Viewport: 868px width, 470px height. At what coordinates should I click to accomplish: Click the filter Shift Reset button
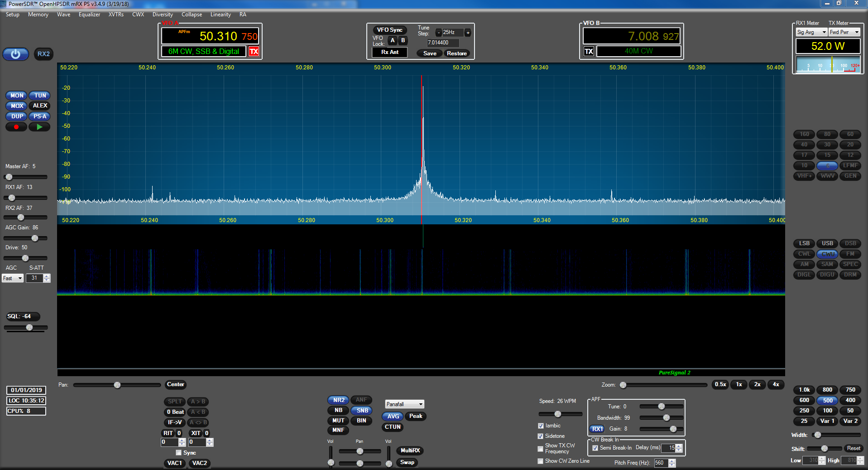click(854, 448)
